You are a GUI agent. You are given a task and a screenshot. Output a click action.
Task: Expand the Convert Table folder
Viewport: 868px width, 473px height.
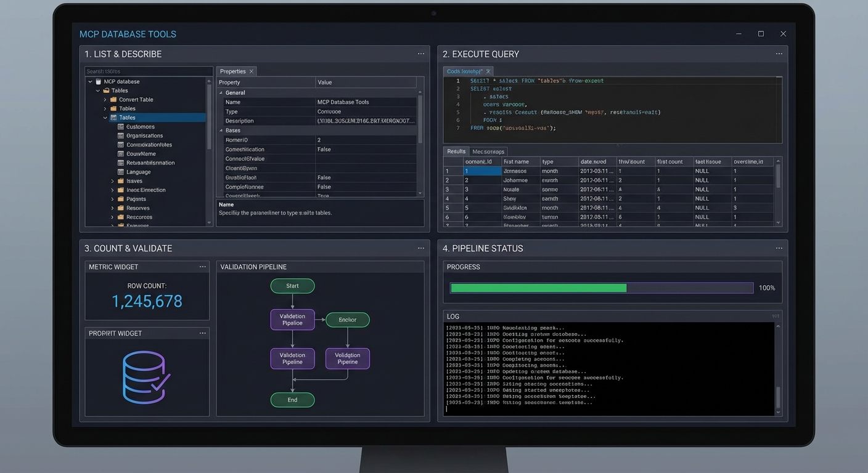(x=105, y=100)
